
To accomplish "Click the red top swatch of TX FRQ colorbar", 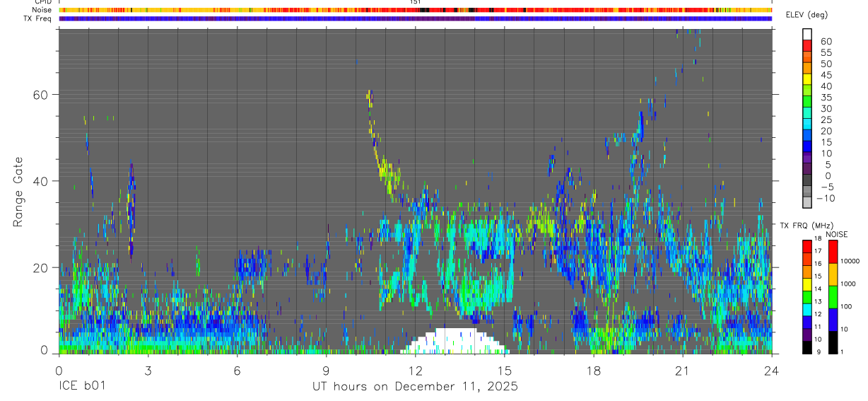I will 807,247.
